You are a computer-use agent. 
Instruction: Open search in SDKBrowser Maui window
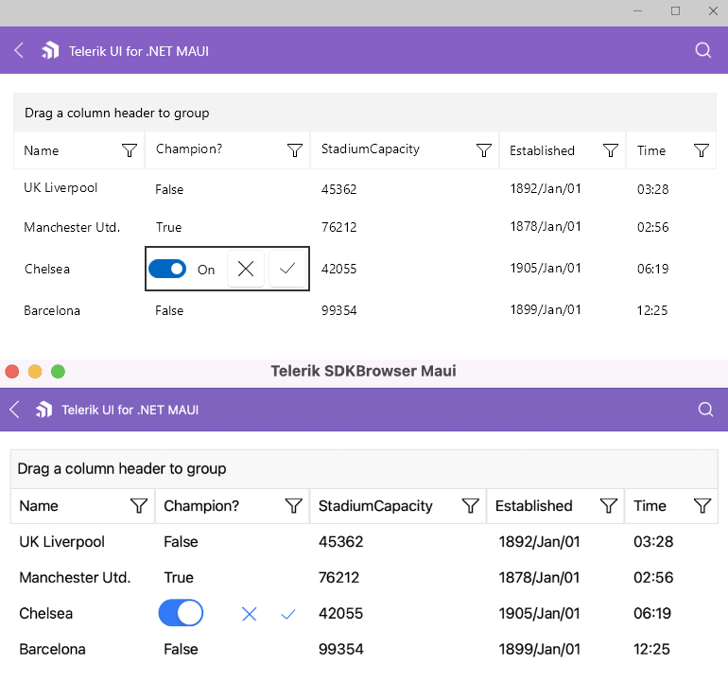pos(705,410)
